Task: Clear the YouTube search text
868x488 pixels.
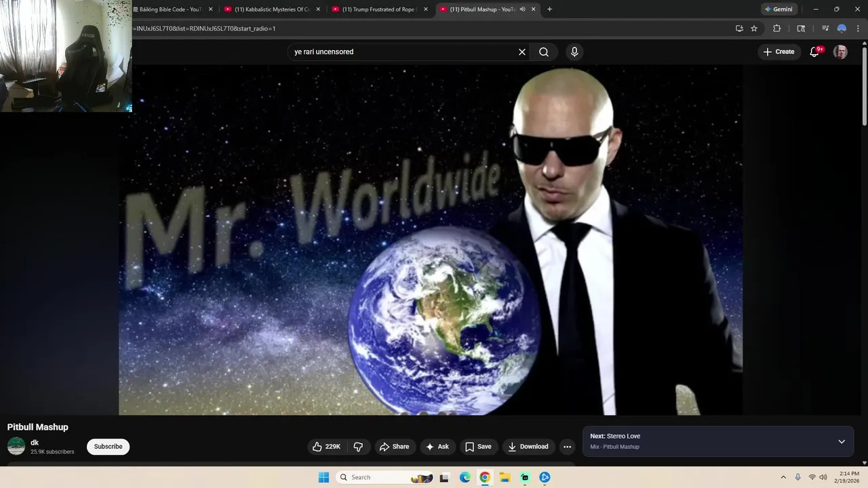Action: [522, 52]
